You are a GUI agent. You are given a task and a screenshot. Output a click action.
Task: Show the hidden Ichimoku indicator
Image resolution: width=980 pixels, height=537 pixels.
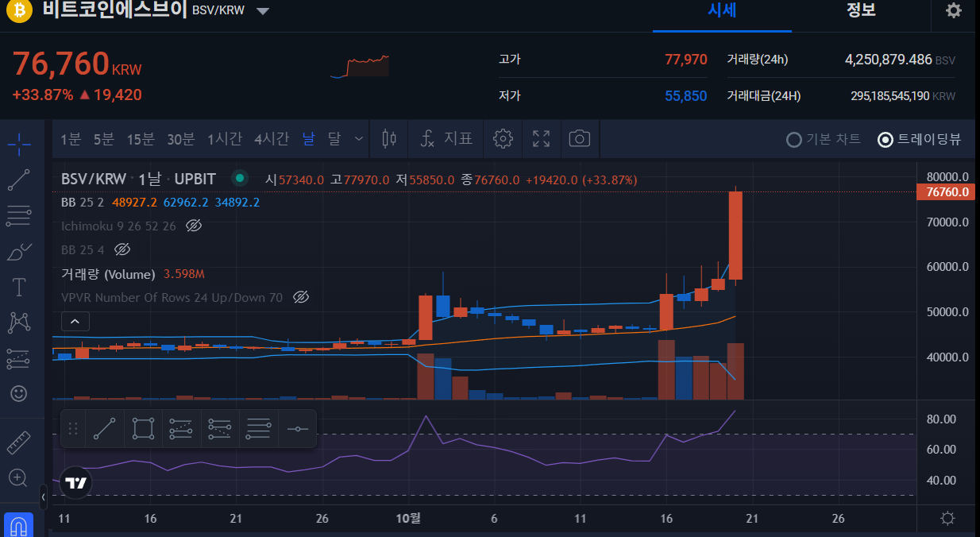click(193, 226)
